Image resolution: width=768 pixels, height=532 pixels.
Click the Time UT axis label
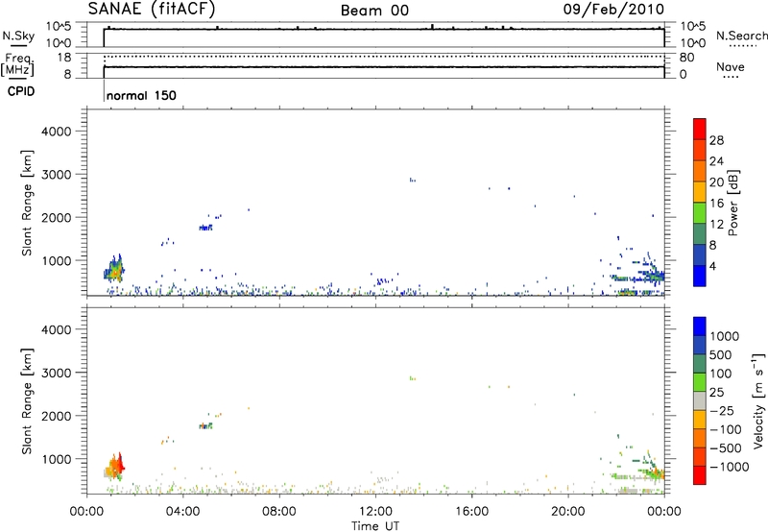tap(375, 526)
